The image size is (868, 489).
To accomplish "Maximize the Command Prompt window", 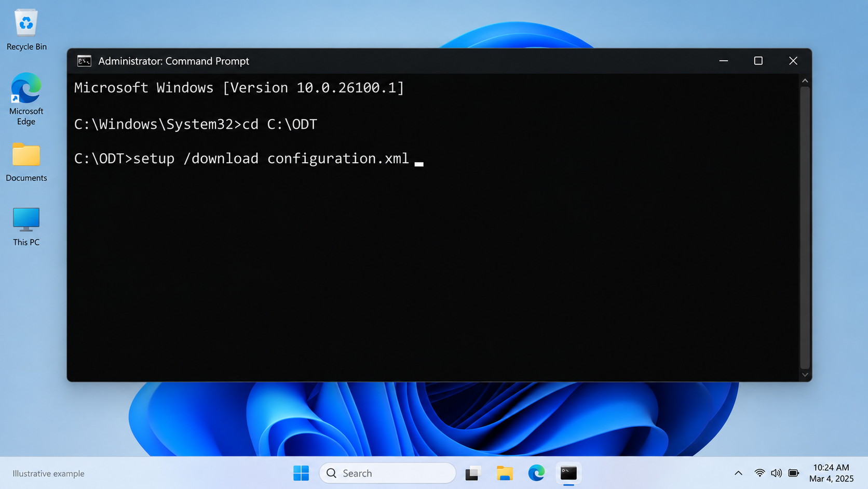I will point(758,61).
